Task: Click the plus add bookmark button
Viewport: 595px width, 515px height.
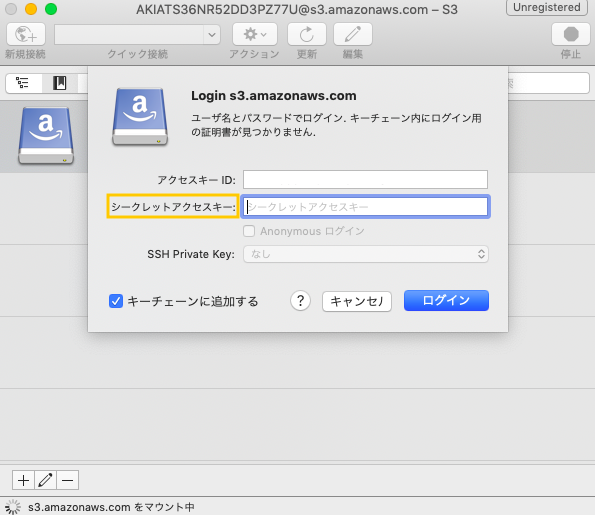Action: click(24, 480)
